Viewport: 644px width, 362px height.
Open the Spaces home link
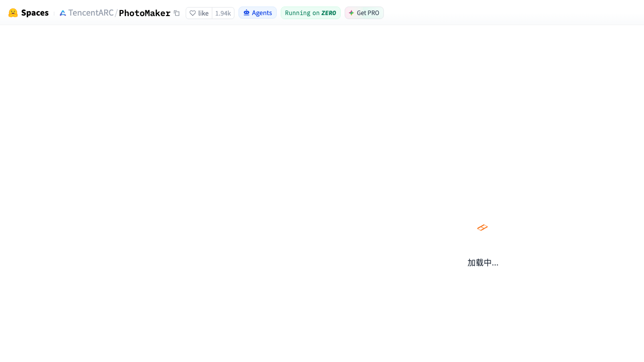click(x=29, y=13)
